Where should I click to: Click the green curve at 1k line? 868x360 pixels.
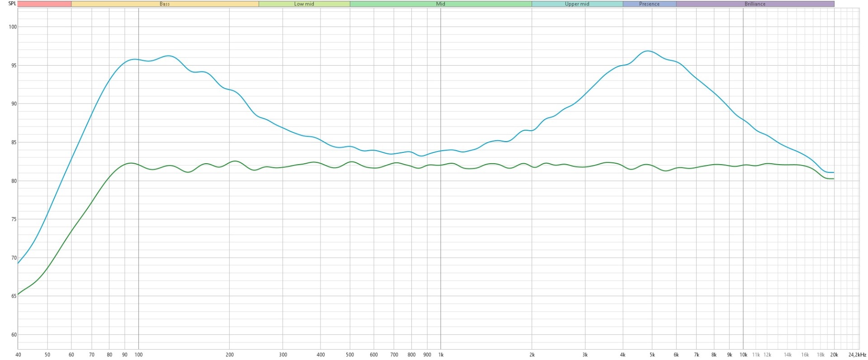pyautogui.click(x=441, y=165)
